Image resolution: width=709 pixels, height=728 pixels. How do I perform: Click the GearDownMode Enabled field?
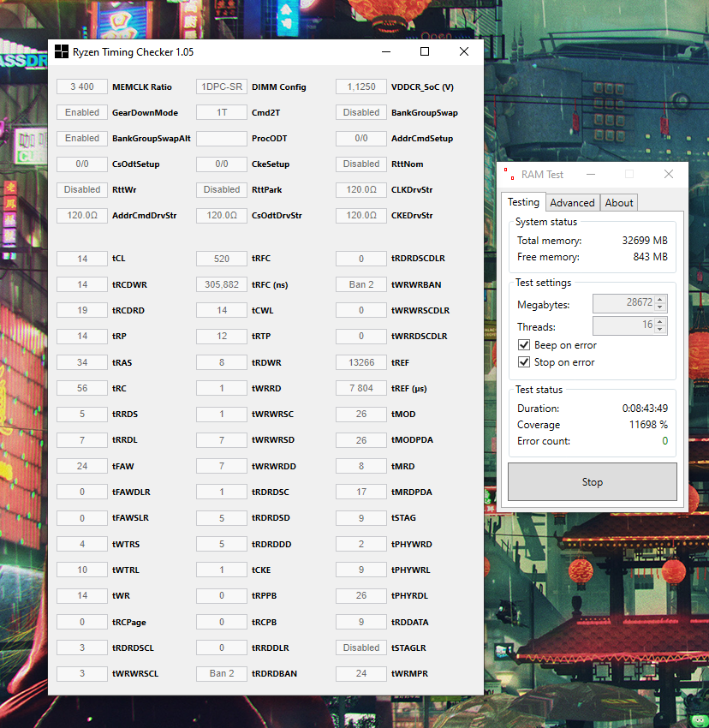click(82, 112)
